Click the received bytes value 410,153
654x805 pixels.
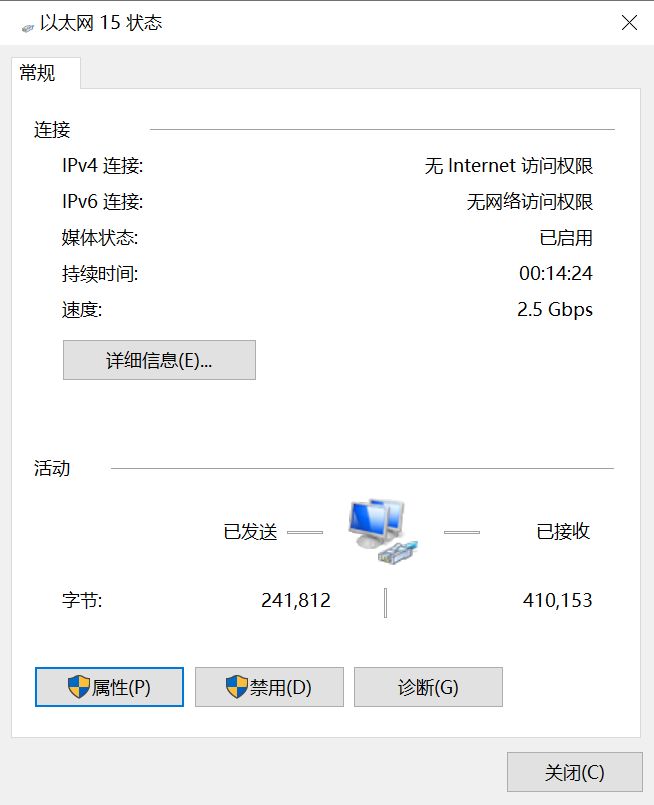[x=557, y=600]
